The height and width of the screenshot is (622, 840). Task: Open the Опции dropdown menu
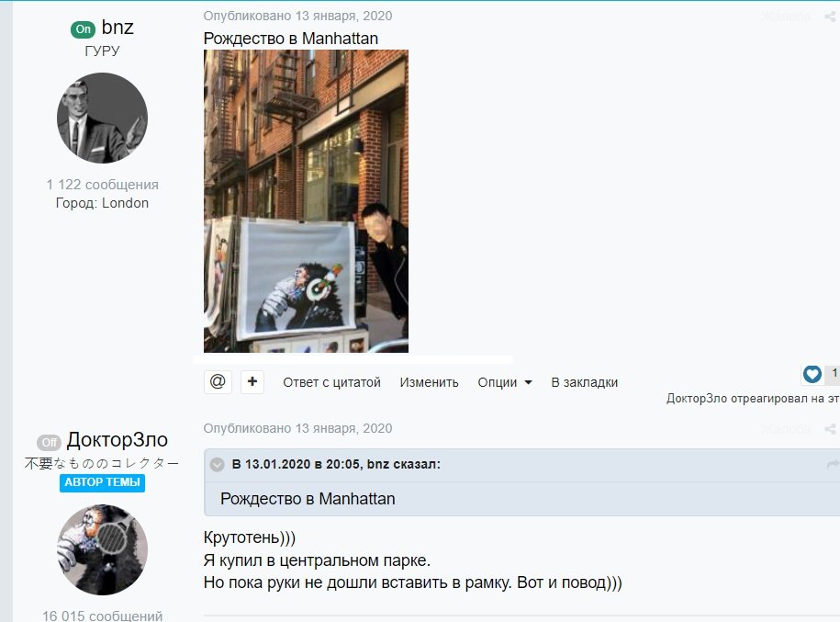505,382
